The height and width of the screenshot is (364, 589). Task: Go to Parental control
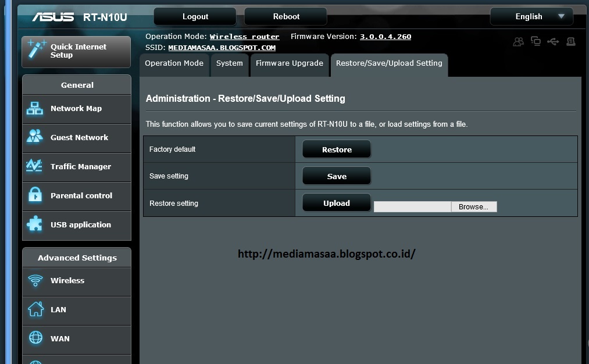(77, 196)
